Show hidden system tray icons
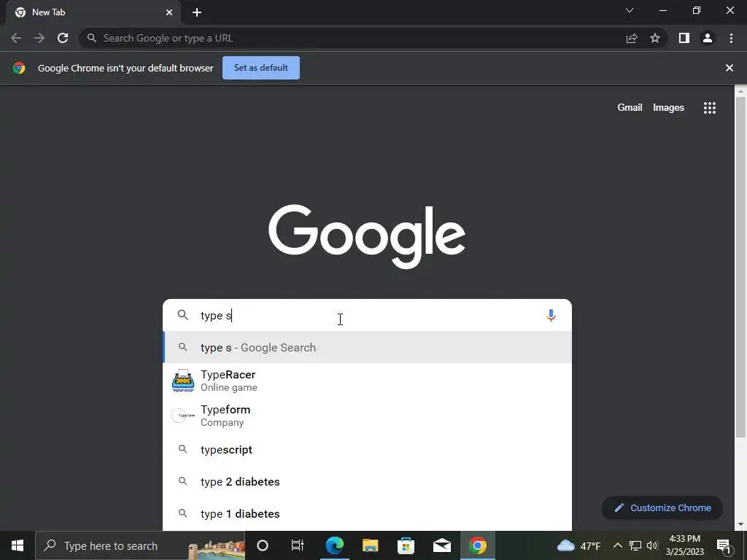The width and height of the screenshot is (747, 560). [x=617, y=545]
